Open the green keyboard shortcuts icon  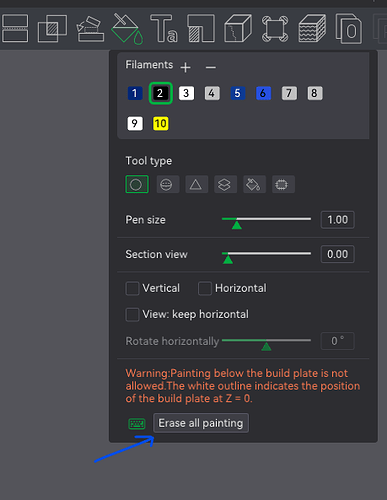click(137, 424)
